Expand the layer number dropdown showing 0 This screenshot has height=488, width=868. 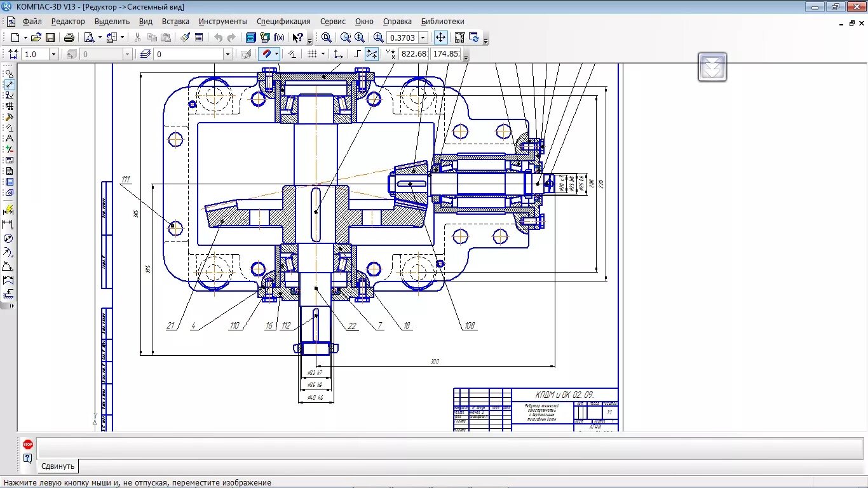228,54
